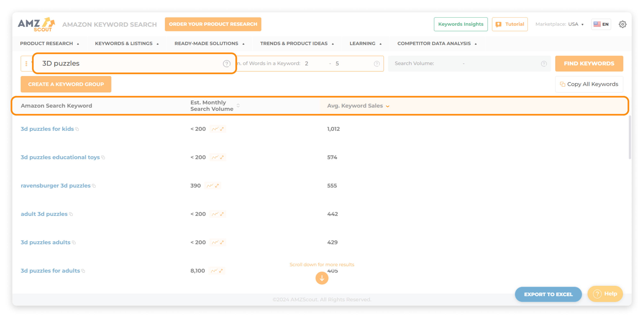Click the Search Volume help tooltip

(x=544, y=64)
